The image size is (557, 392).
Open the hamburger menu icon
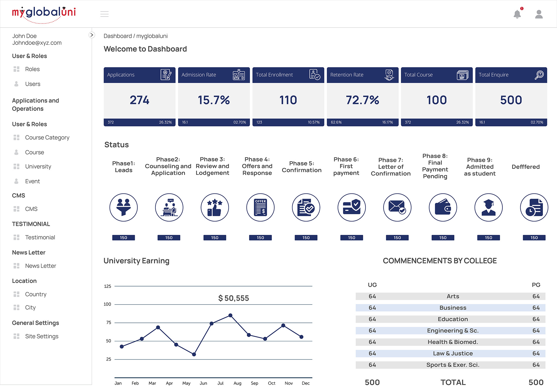[104, 14]
